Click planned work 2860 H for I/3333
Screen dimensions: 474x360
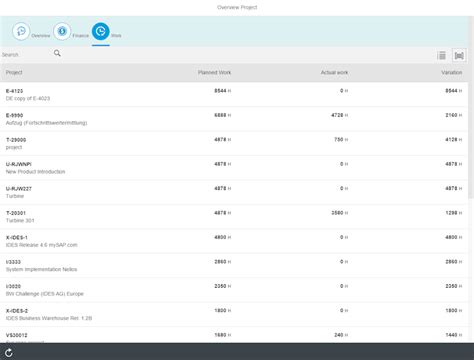pos(223,262)
